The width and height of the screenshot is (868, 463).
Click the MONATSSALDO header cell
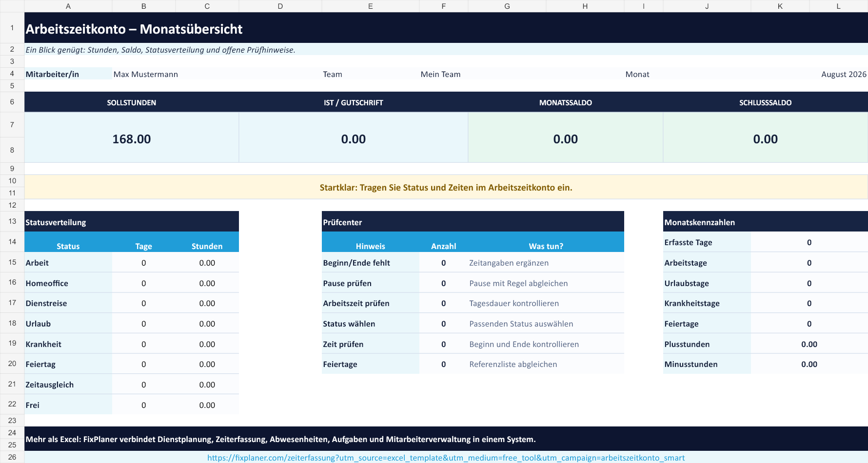coord(566,102)
